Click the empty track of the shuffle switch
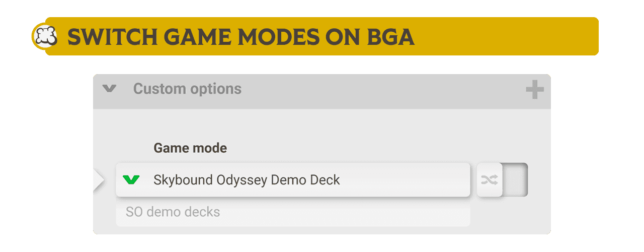Image resolution: width=644 pixels, height=252 pixels. pyautogui.click(x=515, y=180)
